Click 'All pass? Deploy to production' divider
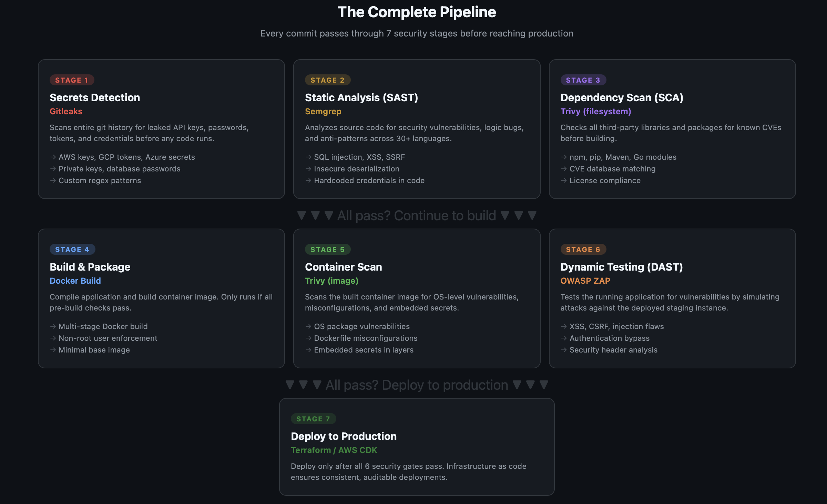This screenshot has height=504, width=827. click(416, 385)
